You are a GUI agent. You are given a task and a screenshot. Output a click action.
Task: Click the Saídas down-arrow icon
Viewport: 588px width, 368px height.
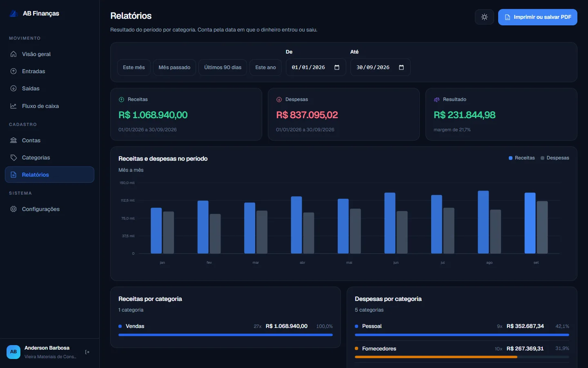coord(13,88)
